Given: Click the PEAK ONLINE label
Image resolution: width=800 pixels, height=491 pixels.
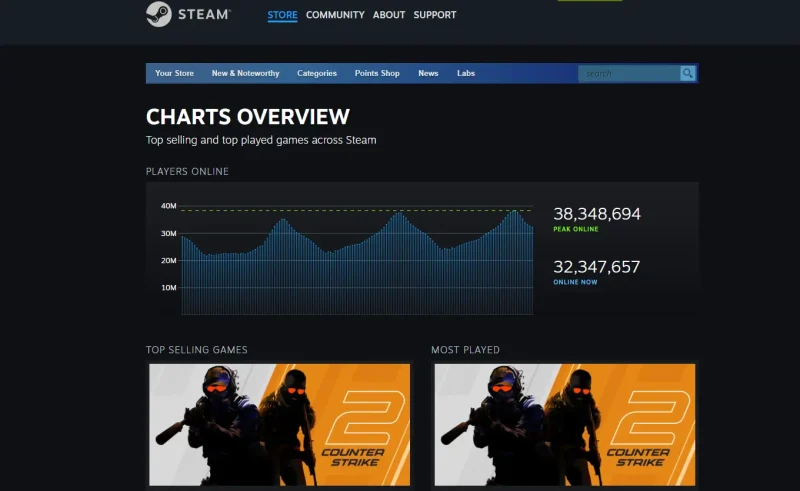Looking at the screenshot, I should tap(576, 229).
